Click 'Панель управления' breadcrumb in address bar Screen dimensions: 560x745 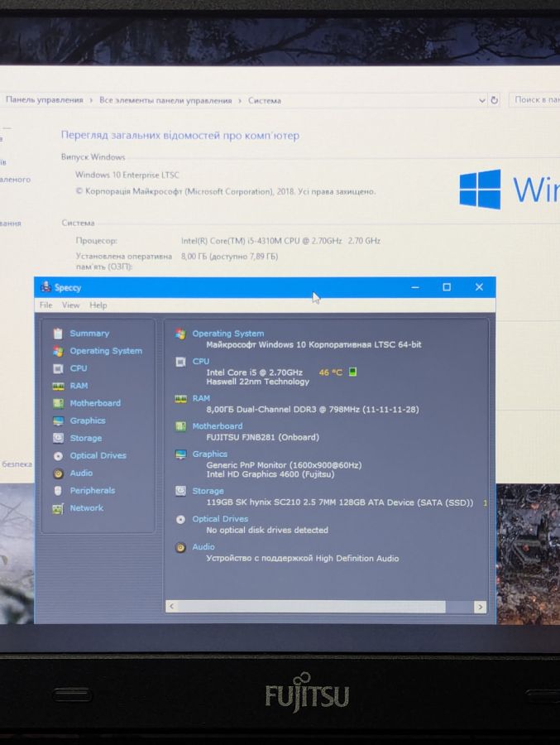click(x=44, y=100)
